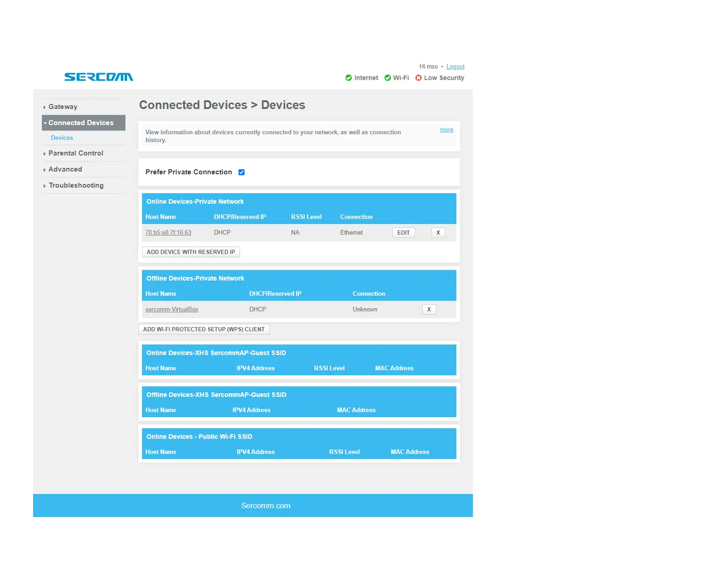The height and width of the screenshot is (563, 728).
Task: Click Add Wi-Fi Protected Setup (WPS) Client
Action: (x=204, y=329)
